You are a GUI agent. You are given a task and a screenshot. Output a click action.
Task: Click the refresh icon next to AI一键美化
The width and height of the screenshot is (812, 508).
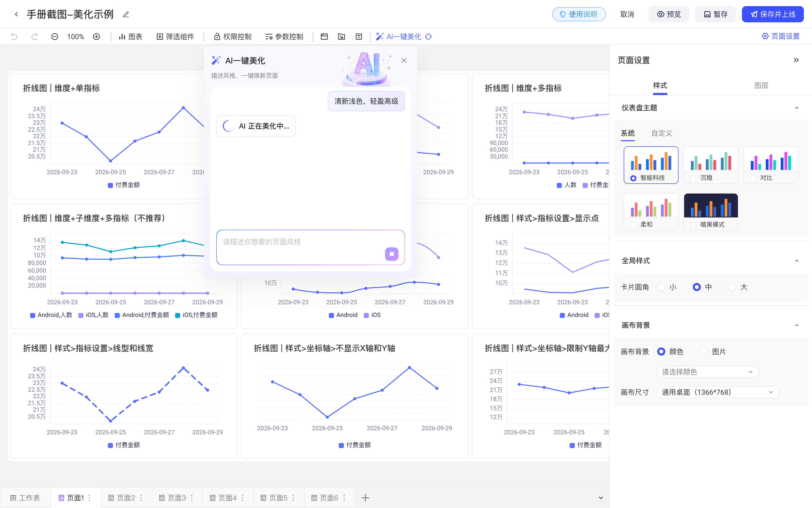click(x=429, y=36)
